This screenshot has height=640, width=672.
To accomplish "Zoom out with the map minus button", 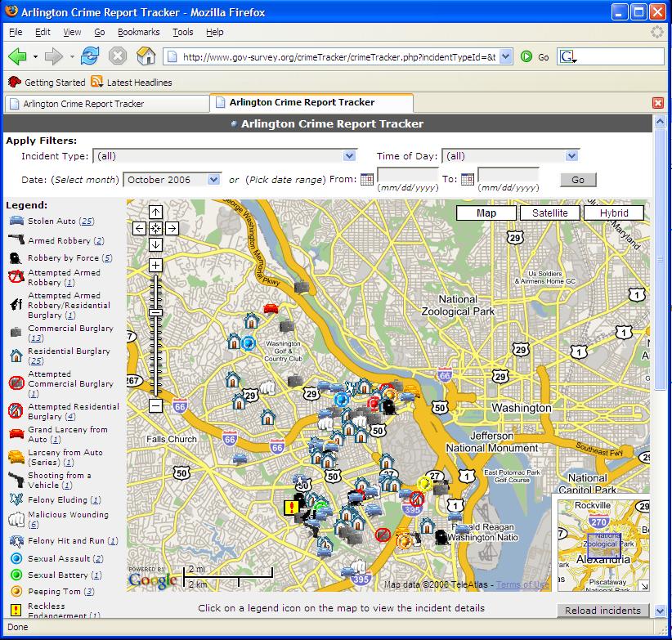I will [x=155, y=405].
